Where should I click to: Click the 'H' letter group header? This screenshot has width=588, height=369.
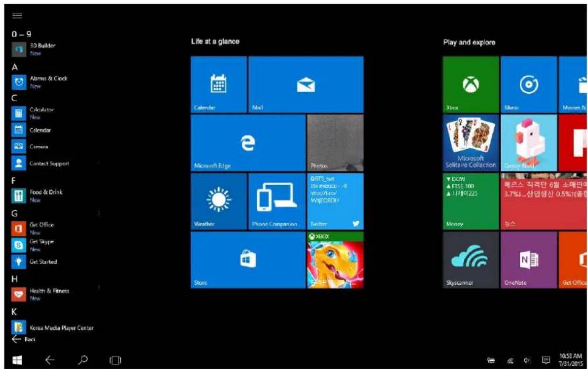tap(15, 279)
